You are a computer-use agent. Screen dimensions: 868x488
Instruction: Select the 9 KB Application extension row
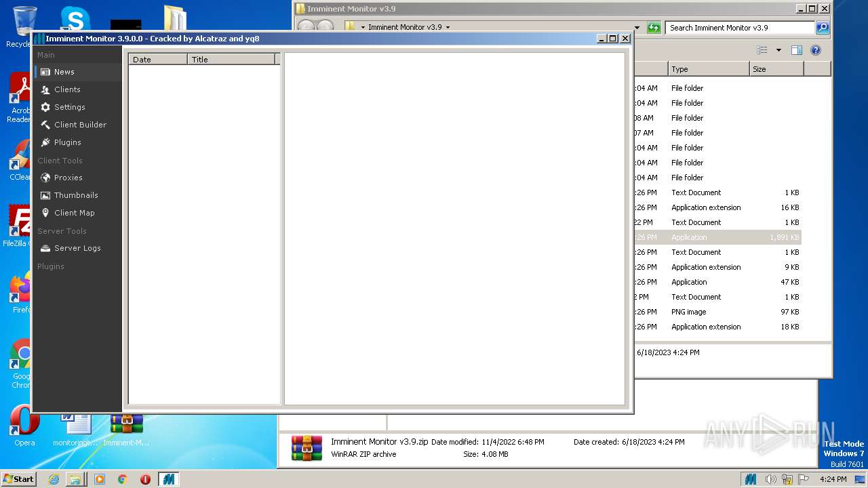pyautogui.click(x=717, y=267)
